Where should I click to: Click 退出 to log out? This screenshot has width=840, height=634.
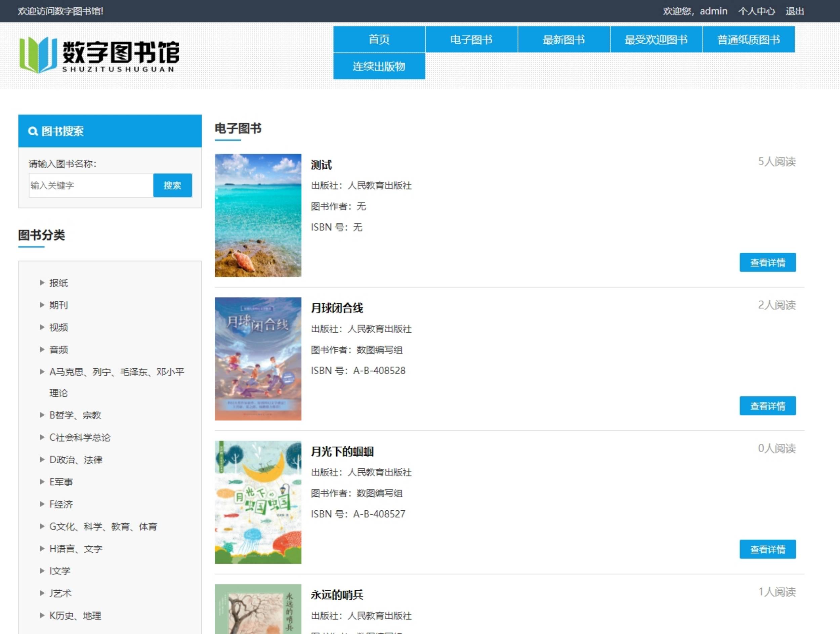[x=794, y=11]
